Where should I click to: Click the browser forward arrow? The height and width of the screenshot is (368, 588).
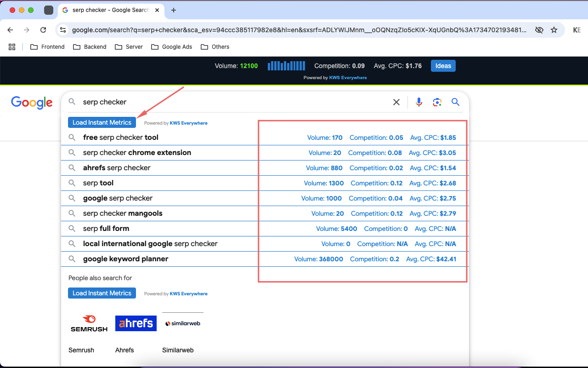pos(27,30)
